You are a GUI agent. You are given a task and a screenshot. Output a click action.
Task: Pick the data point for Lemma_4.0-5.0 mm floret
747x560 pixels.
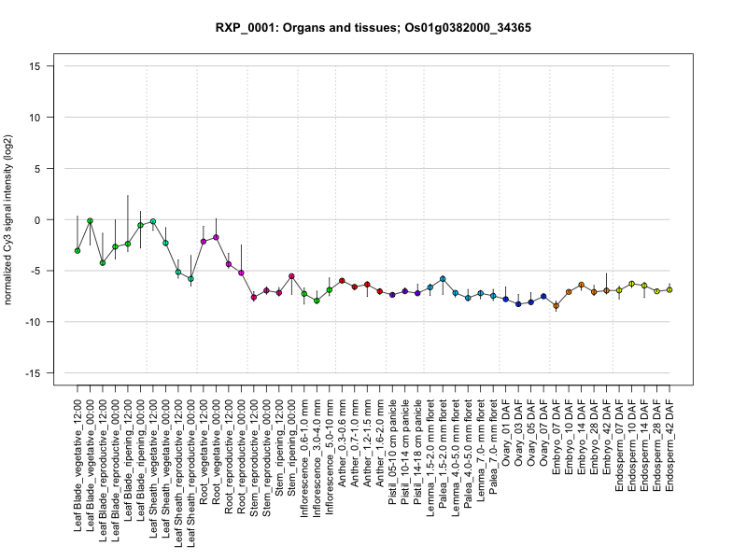pyautogui.click(x=456, y=293)
